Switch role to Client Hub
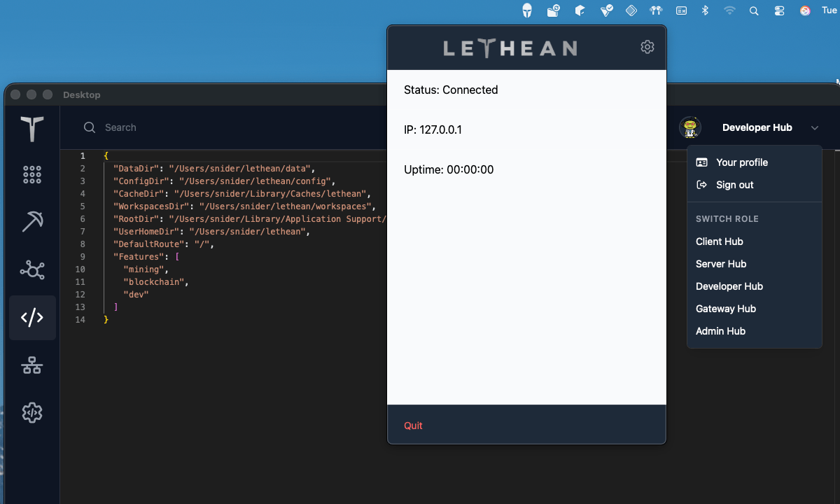Viewport: 840px width, 504px height. [719, 241]
